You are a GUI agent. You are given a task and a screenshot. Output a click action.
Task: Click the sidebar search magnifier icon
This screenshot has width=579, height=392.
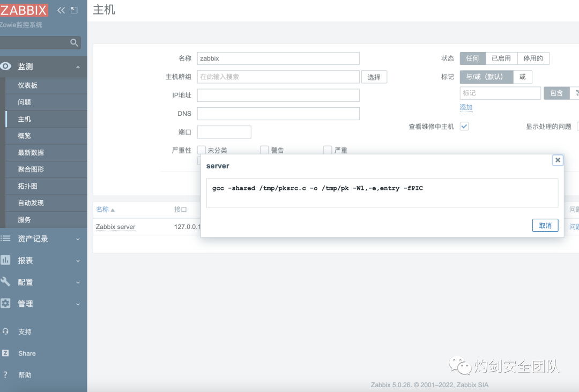click(74, 43)
